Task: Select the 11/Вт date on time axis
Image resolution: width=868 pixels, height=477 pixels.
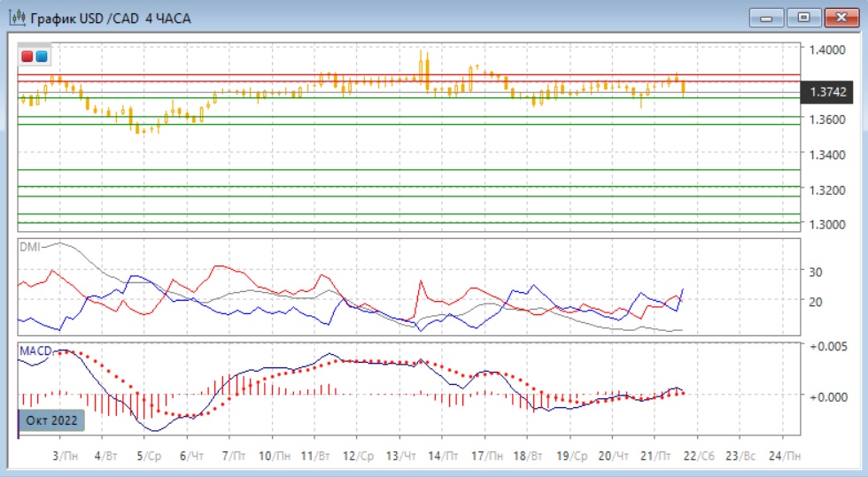Action: coord(318,456)
